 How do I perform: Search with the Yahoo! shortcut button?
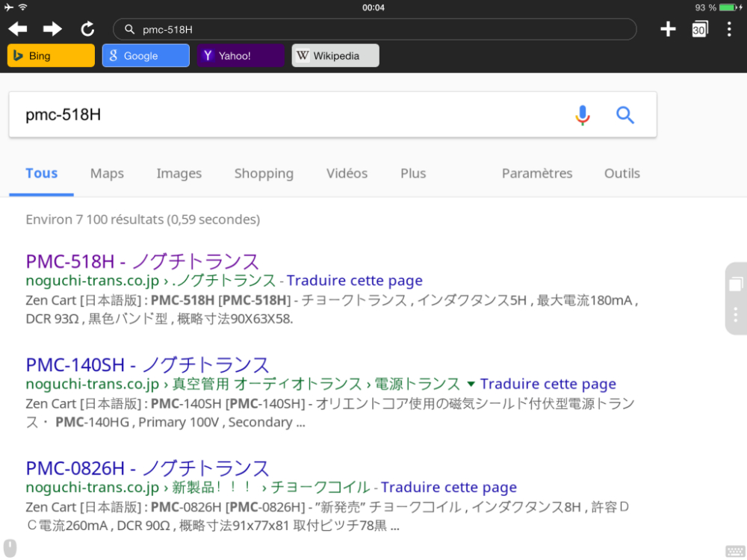[x=241, y=56]
